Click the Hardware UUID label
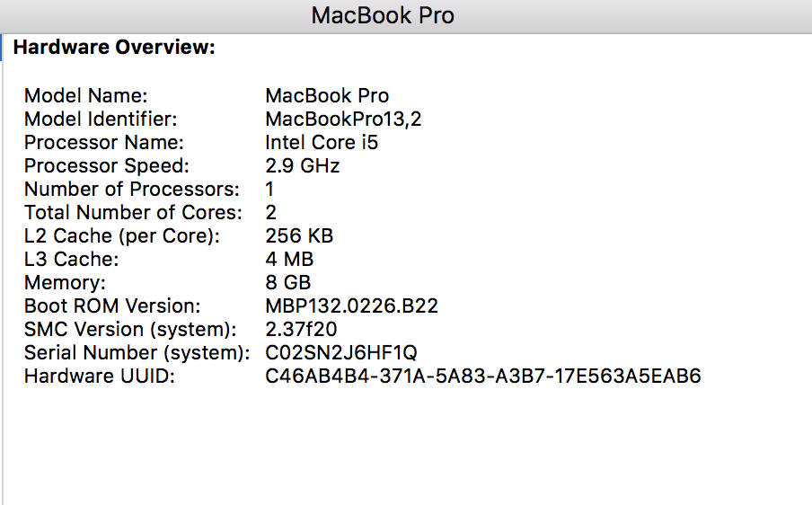Screen dimensions: 812x505 tap(100, 376)
